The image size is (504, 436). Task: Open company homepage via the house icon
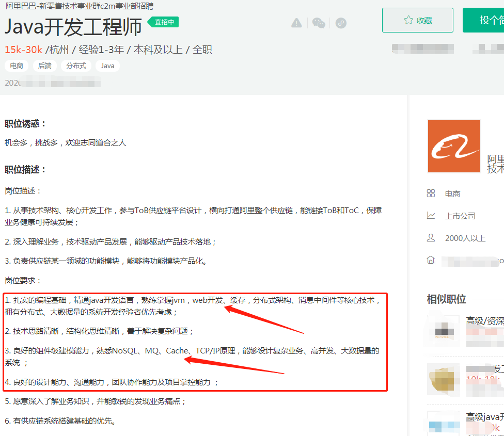pos(431,260)
